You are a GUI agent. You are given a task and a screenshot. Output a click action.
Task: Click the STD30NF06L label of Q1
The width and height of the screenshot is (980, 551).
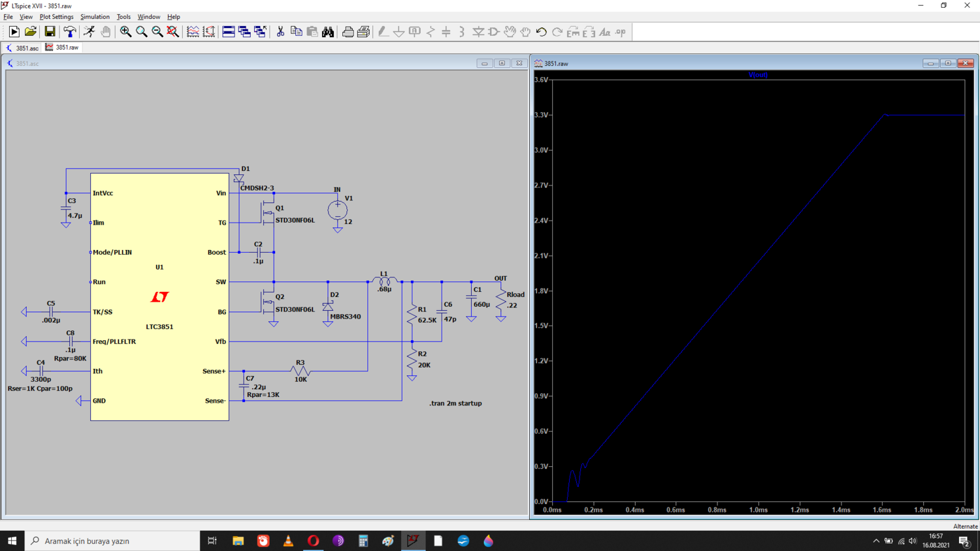click(295, 220)
